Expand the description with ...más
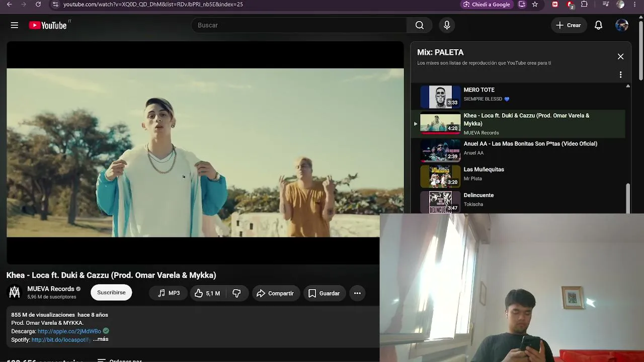 pos(101,339)
